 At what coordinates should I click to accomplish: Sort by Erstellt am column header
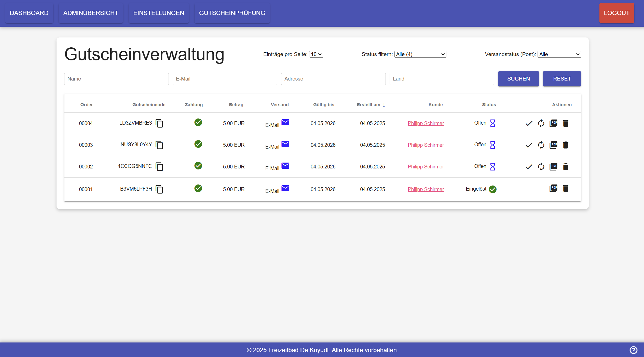tap(371, 105)
